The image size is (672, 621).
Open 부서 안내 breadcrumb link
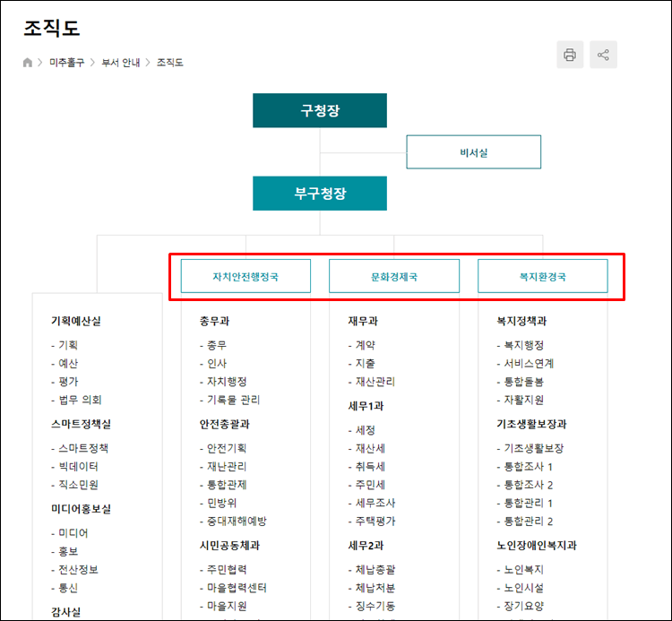[x=120, y=63]
